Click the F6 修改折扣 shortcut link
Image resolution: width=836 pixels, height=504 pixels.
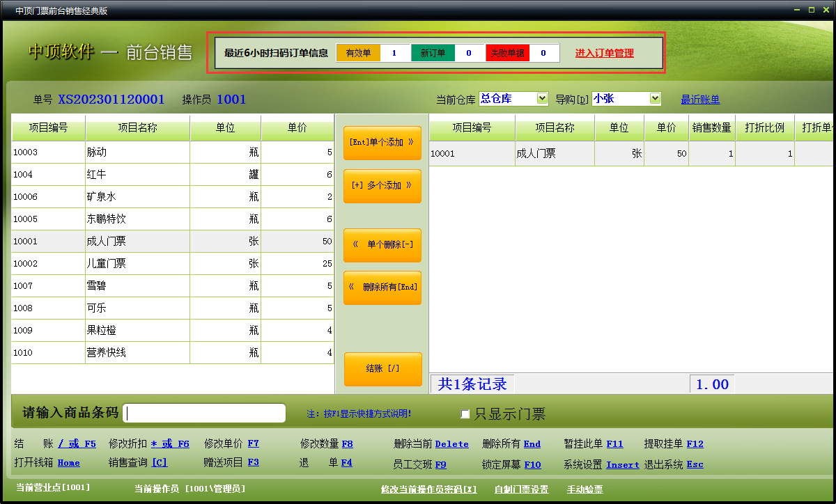coord(170,443)
